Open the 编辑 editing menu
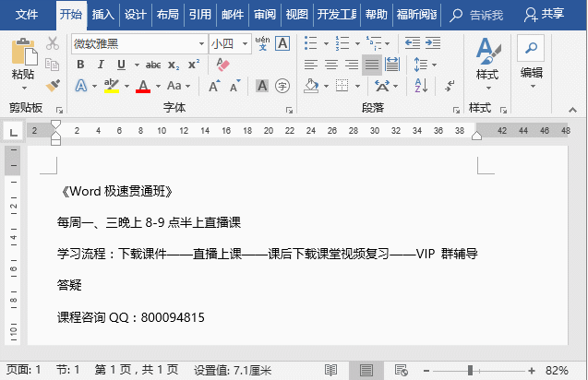The width and height of the screenshot is (588, 380). pyautogui.click(x=532, y=78)
